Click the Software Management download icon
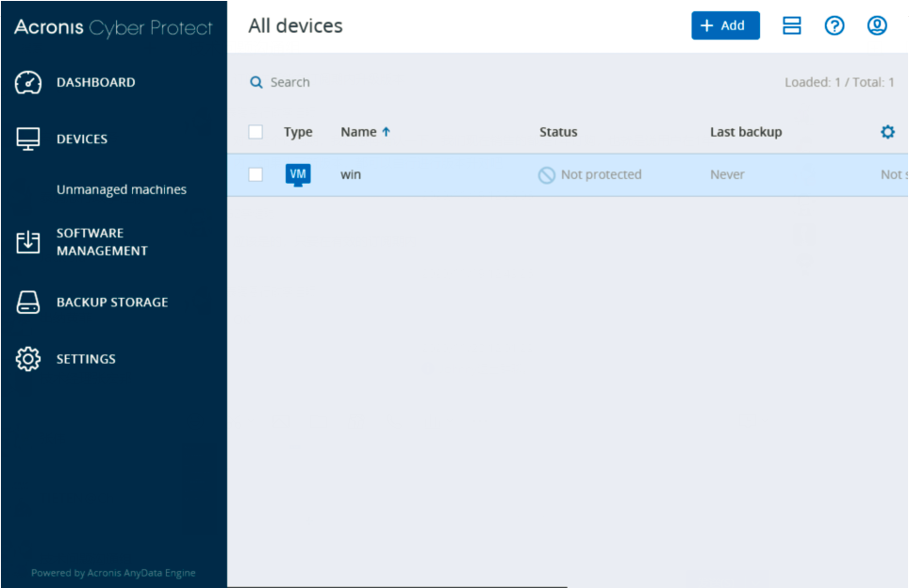The width and height of the screenshot is (909, 588). point(28,241)
